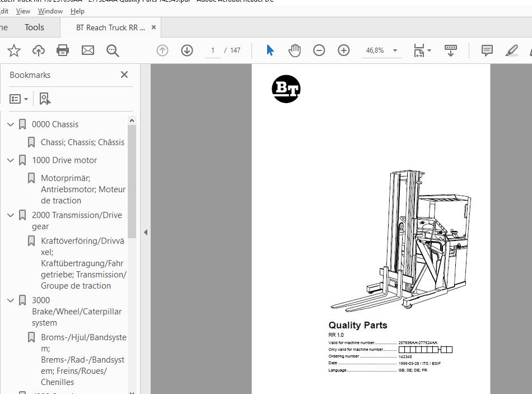The image size is (532, 394).
Task: Open the 1000 Drive motor bookmark
Action: [64, 160]
